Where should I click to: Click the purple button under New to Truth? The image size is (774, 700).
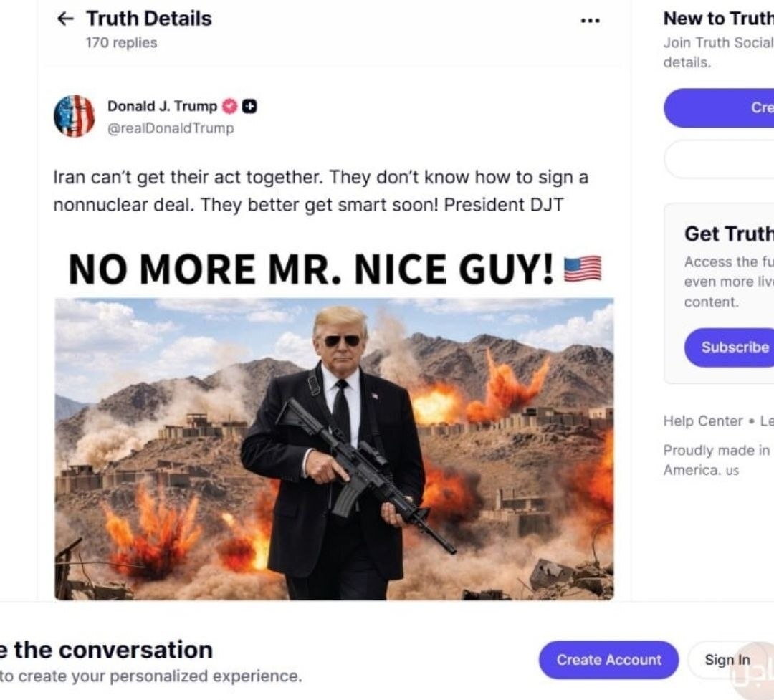[x=719, y=108]
